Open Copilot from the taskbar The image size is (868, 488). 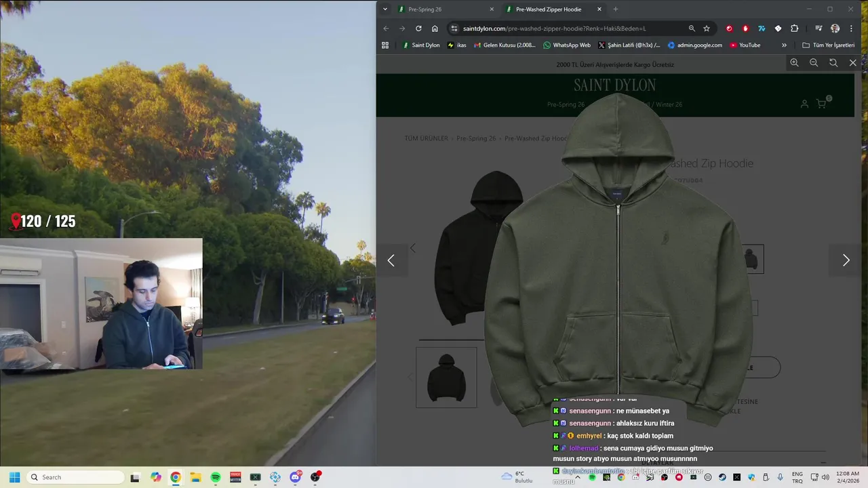(x=156, y=477)
